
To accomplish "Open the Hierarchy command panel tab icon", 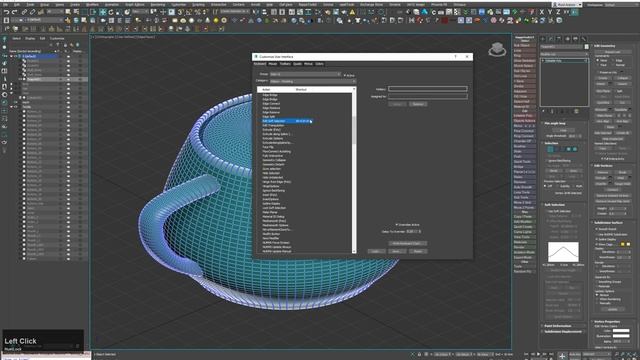I will pyautogui.click(x=560, y=39).
